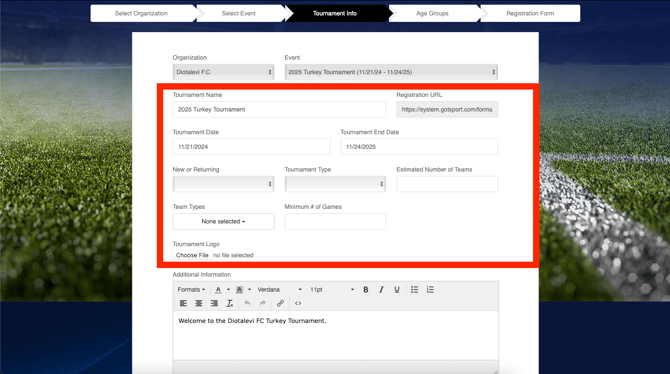Align text left in the editor
This screenshot has height=374, width=670.
tap(183, 303)
